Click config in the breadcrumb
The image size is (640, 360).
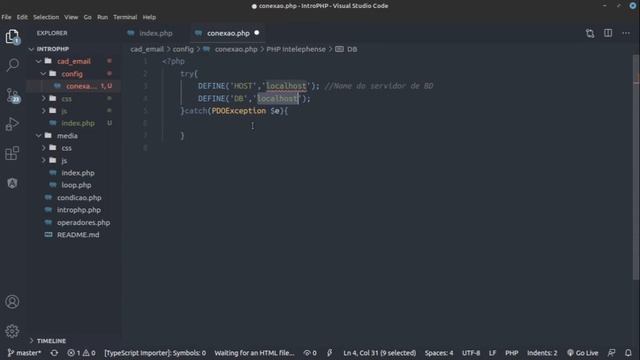point(183,49)
